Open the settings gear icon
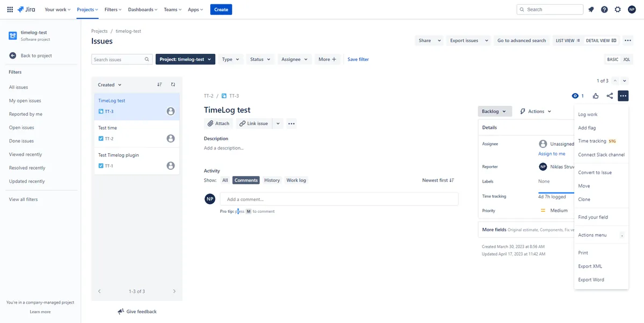This screenshot has height=323, width=644. point(618,9)
